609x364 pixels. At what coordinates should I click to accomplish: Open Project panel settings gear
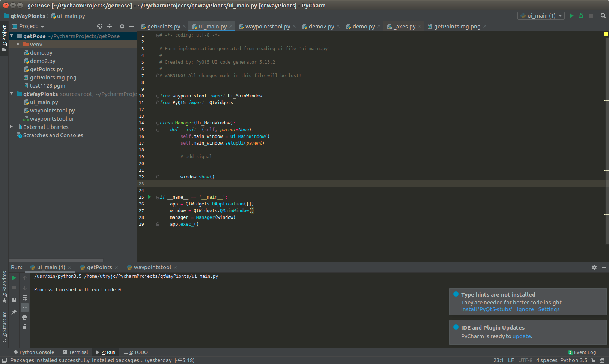[122, 26]
